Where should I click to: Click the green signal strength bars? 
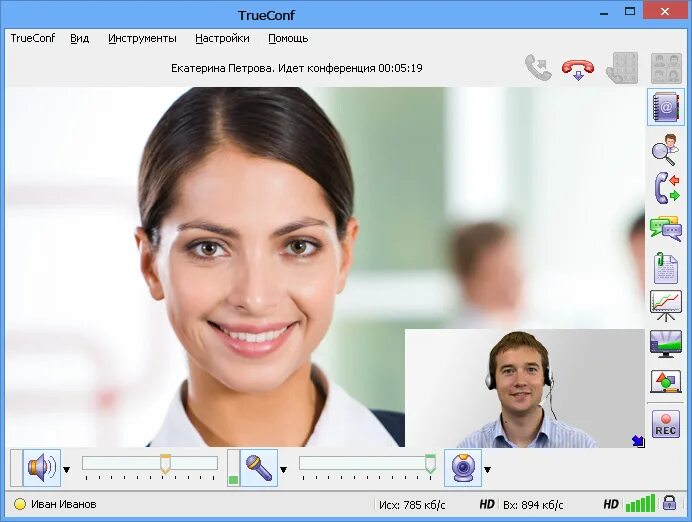(x=640, y=503)
